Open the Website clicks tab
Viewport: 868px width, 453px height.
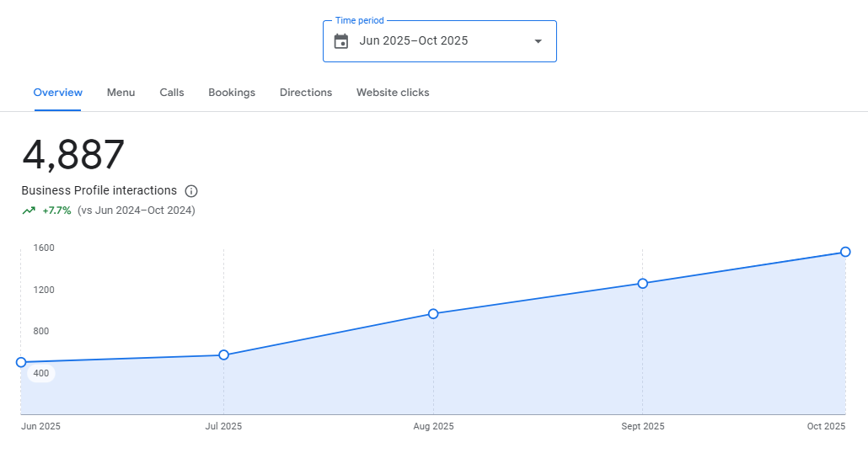click(393, 93)
